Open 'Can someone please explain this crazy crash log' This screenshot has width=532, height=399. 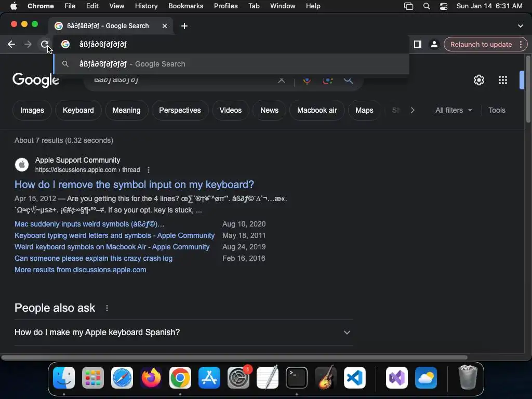(x=94, y=259)
